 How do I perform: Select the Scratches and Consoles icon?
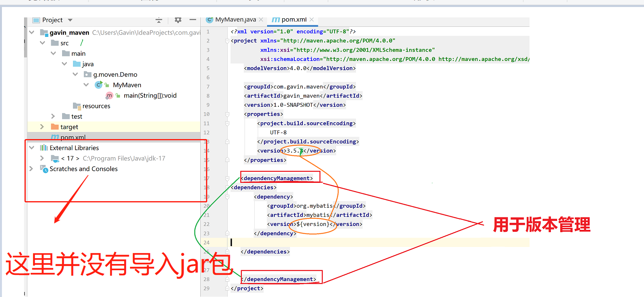coord(44,168)
